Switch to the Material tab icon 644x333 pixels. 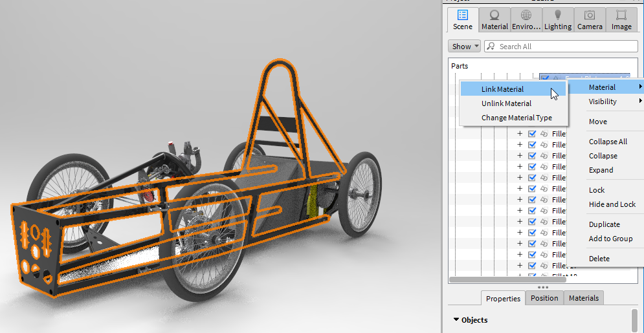click(x=494, y=15)
